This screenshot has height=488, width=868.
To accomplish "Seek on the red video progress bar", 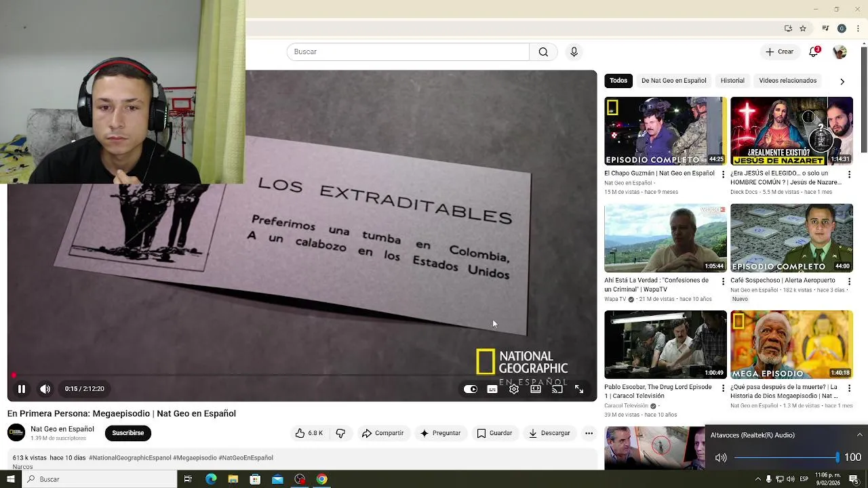I will [302, 375].
